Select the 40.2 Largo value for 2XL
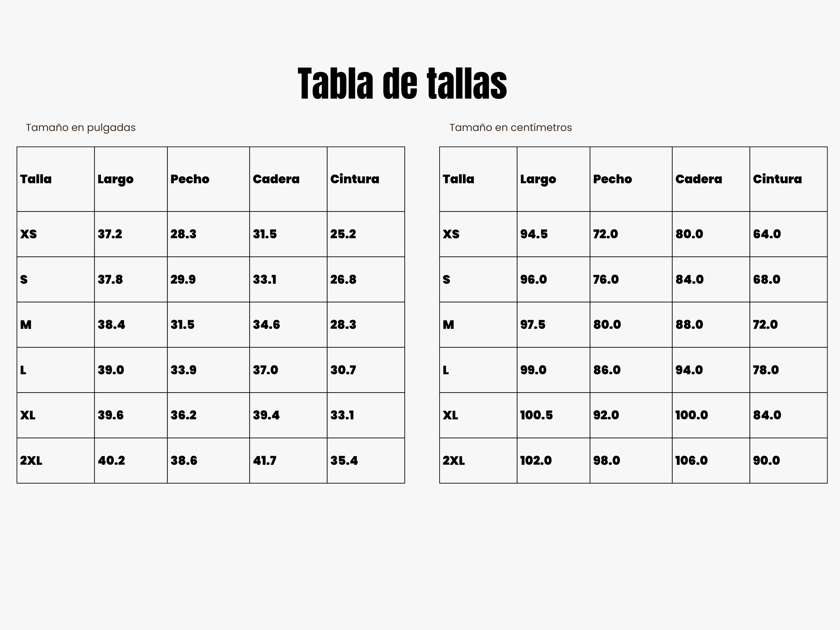This screenshot has height=630, width=840. (111, 461)
